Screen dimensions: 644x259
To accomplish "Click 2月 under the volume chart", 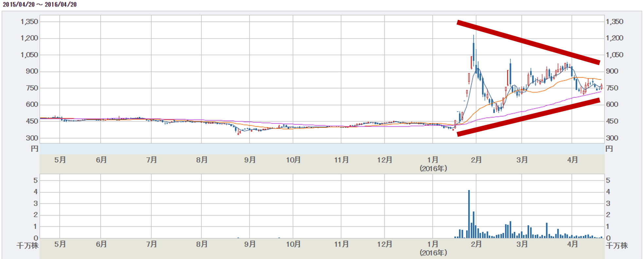I will (476, 244).
